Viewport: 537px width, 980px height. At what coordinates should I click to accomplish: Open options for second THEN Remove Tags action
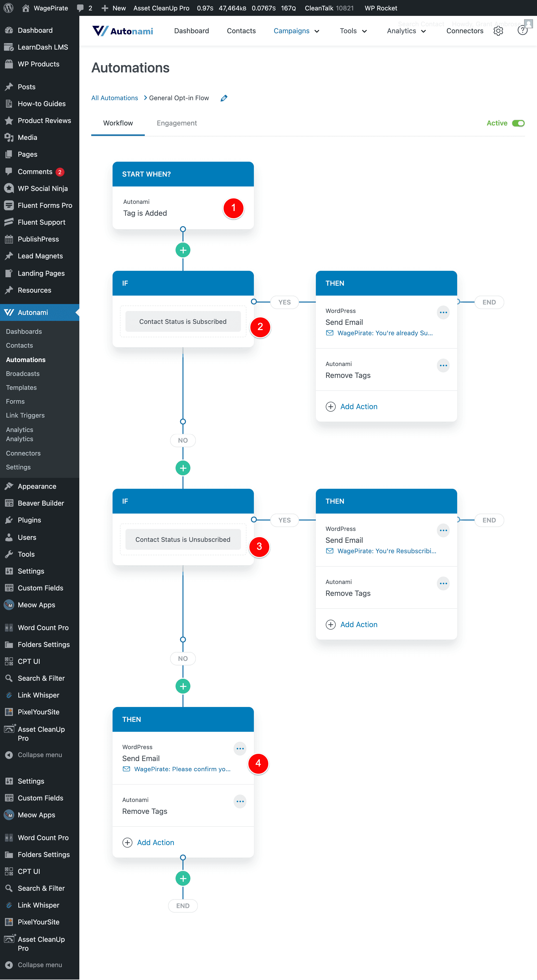(443, 583)
